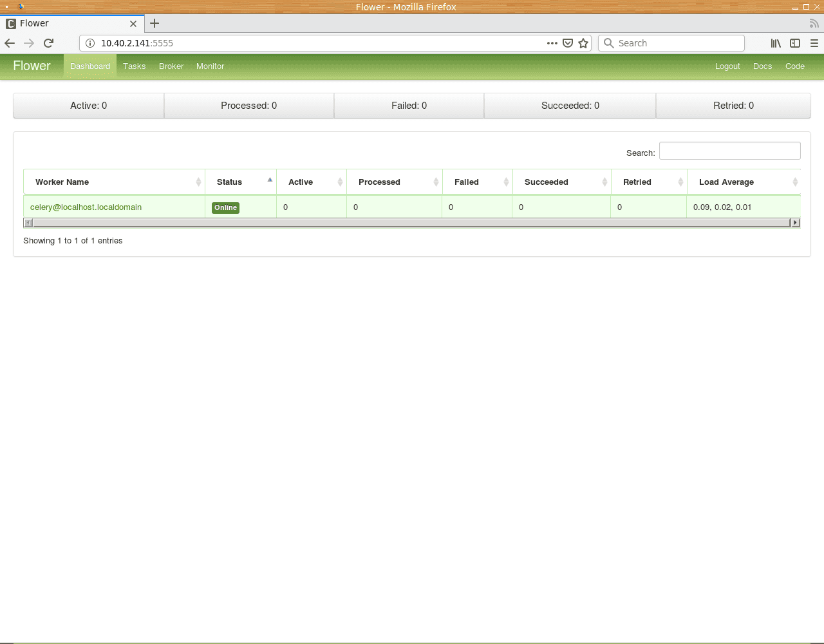The height and width of the screenshot is (644, 824).
Task: Maximize the Firefox window
Action: [806, 7]
